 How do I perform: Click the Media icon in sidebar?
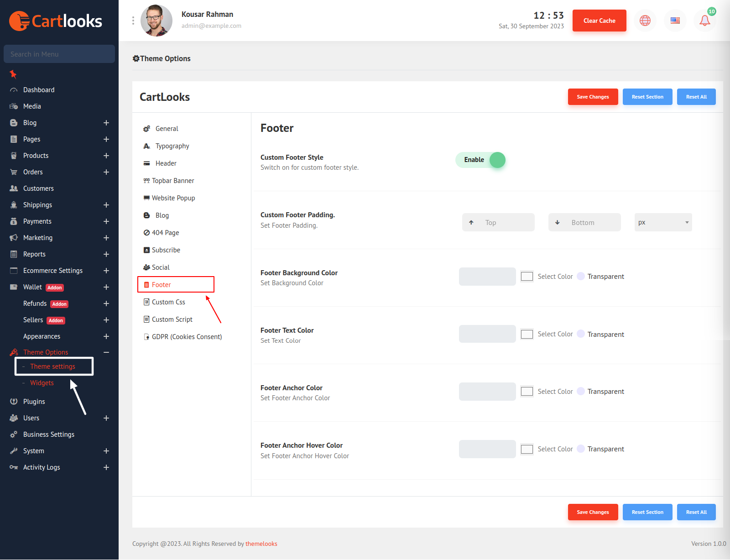pyautogui.click(x=14, y=106)
